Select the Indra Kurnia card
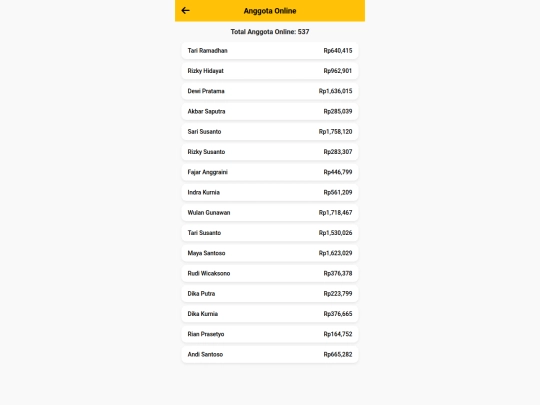The image size is (540, 405). click(270, 193)
